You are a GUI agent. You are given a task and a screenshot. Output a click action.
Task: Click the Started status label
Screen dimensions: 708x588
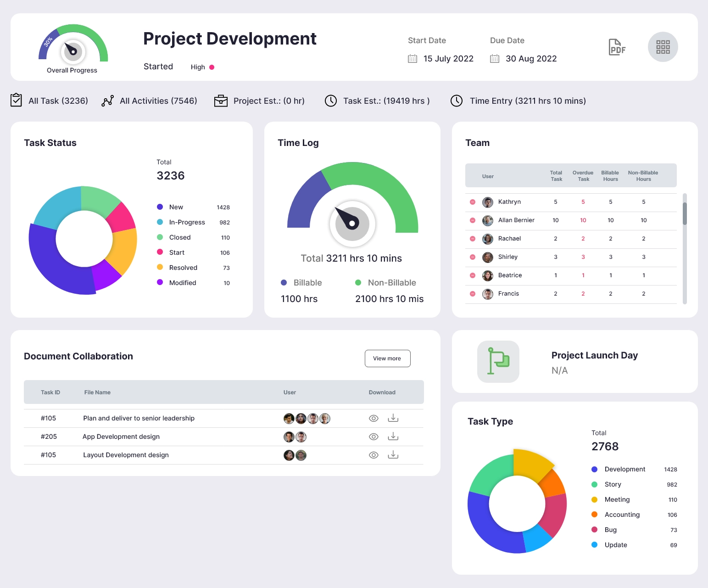[158, 67]
